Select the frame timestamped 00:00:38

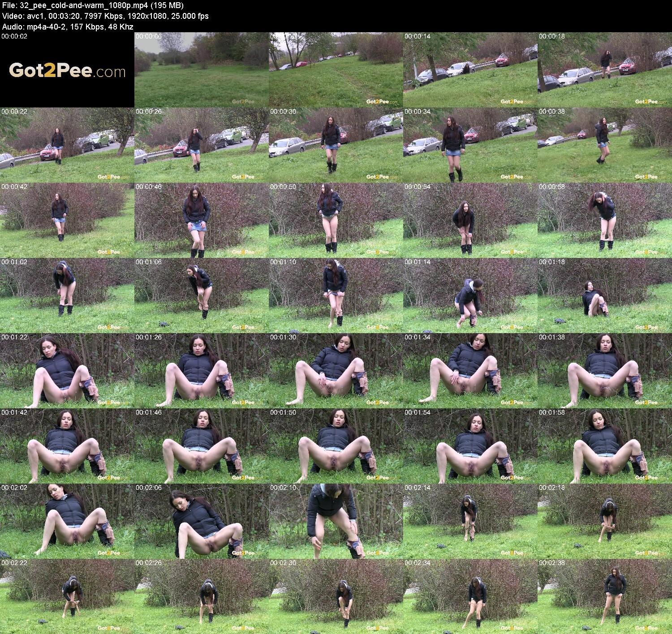(x=605, y=145)
